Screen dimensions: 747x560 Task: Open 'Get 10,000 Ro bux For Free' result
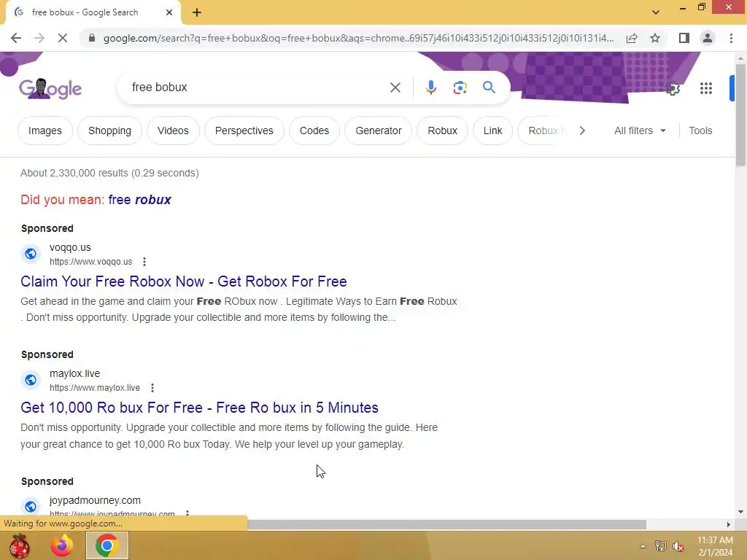(200, 408)
